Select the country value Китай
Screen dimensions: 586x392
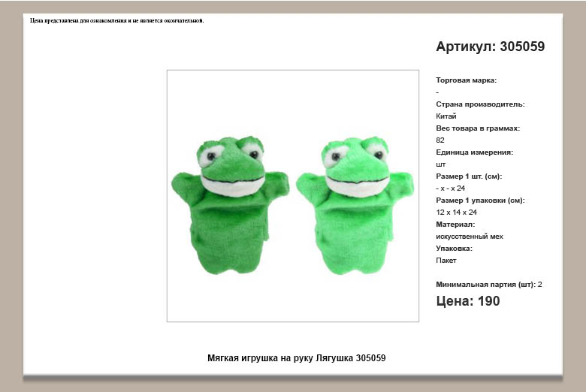click(446, 116)
